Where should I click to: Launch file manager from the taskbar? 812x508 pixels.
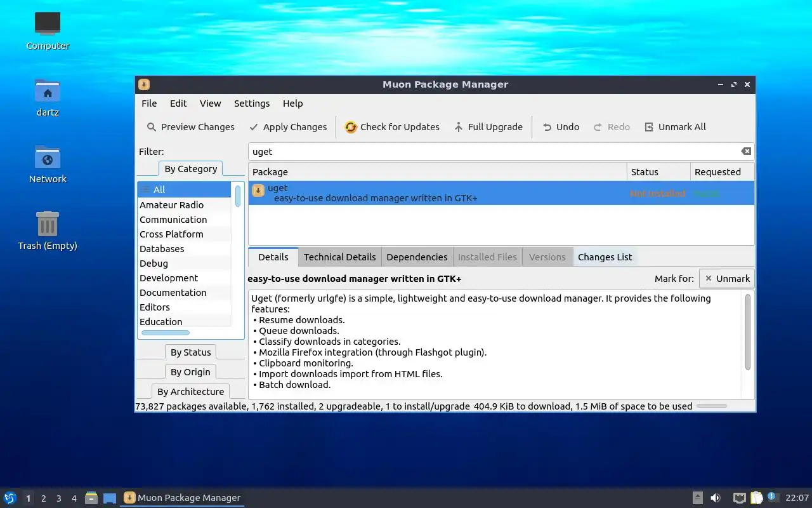tap(91, 498)
